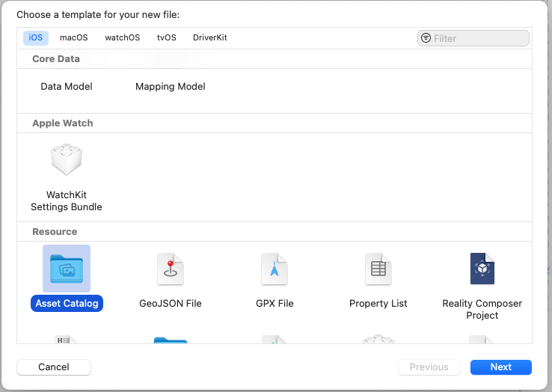Select the WatchKit Settings Bundle brick icon

67,159
